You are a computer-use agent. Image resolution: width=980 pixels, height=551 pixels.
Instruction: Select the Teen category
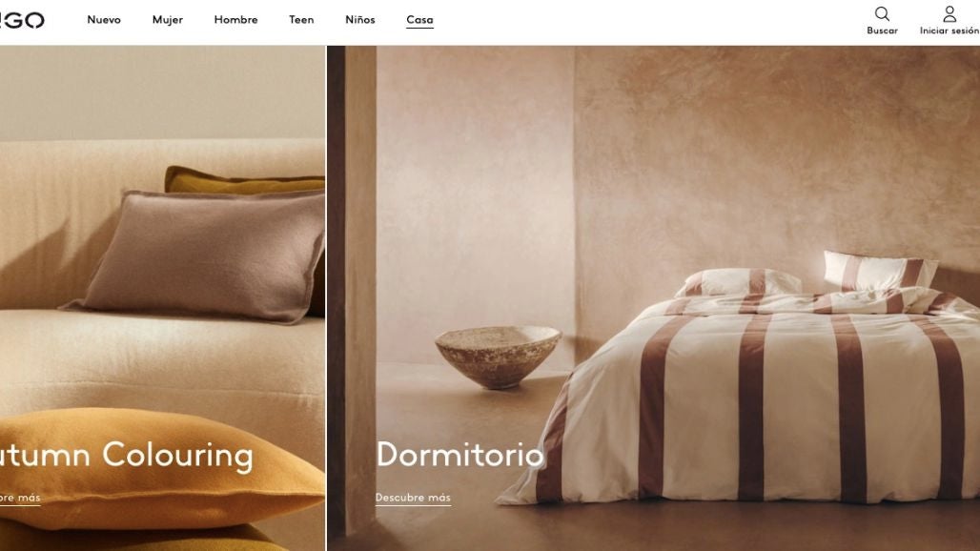[x=301, y=20]
